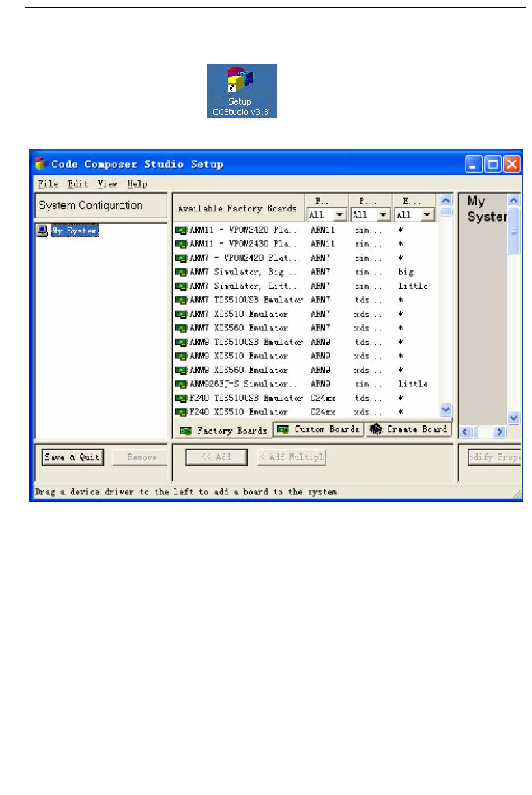Switch to the Custom Boards tab
Viewport: 532px width, 795px height.
319,429
